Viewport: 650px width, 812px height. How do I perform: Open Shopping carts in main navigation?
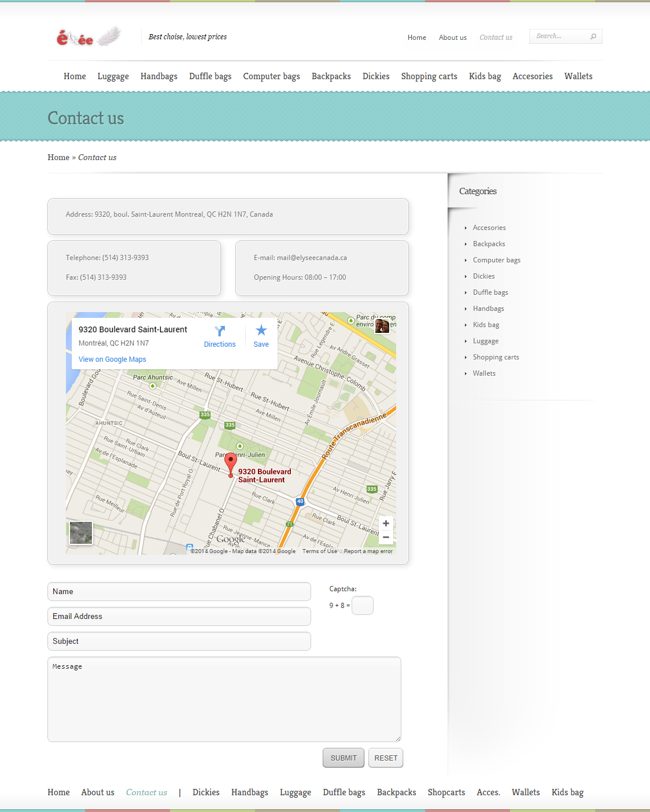point(429,76)
